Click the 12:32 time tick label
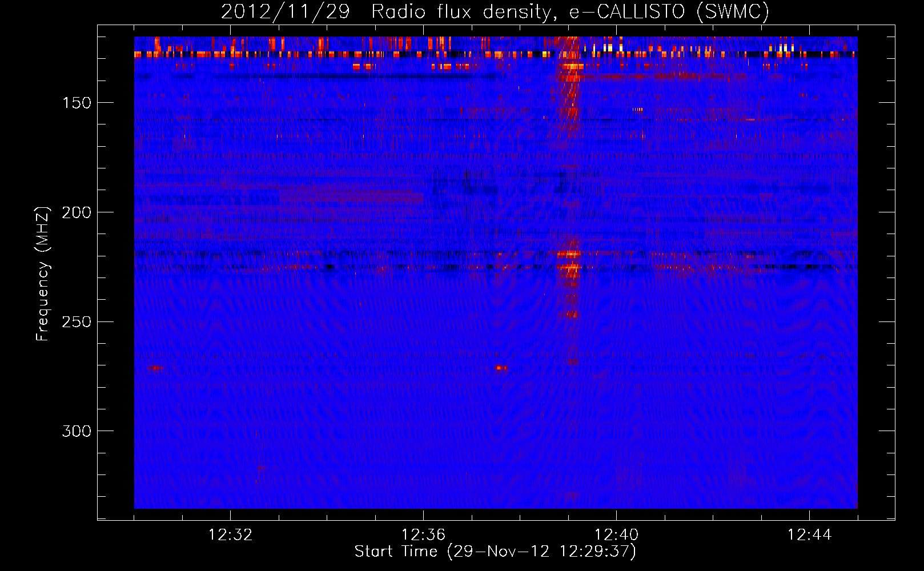The width and height of the screenshot is (924, 571). point(231,535)
